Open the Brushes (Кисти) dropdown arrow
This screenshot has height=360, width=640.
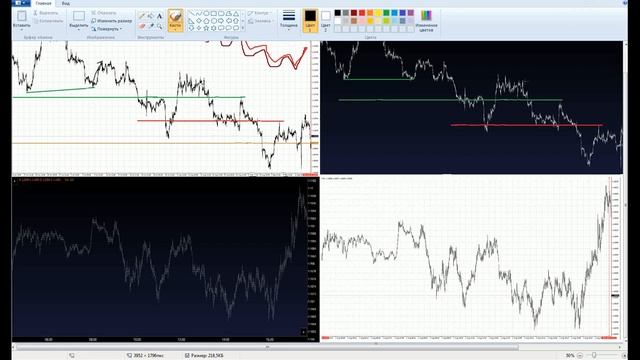click(x=175, y=29)
